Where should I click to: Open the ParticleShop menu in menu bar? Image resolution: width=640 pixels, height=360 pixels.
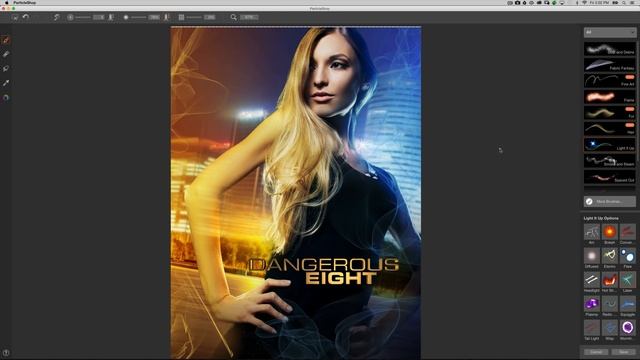coord(24,2)
